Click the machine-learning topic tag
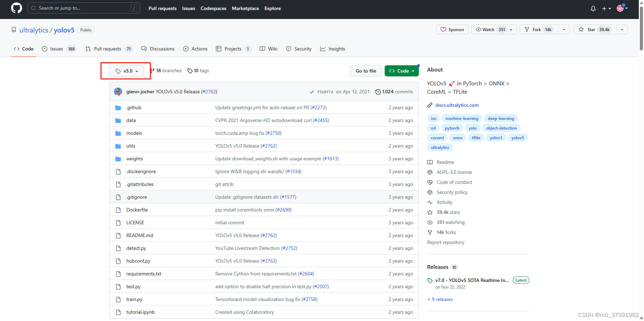 [x=462, y=119]
